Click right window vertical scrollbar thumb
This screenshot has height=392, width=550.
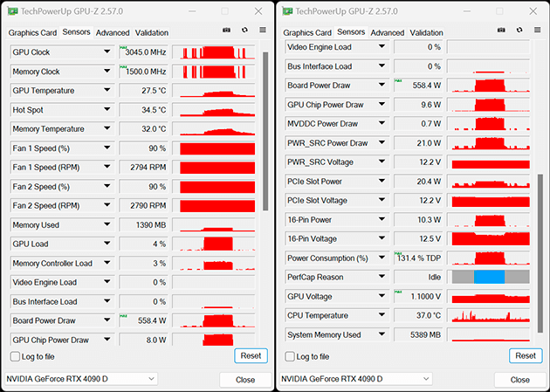(540, 253)
